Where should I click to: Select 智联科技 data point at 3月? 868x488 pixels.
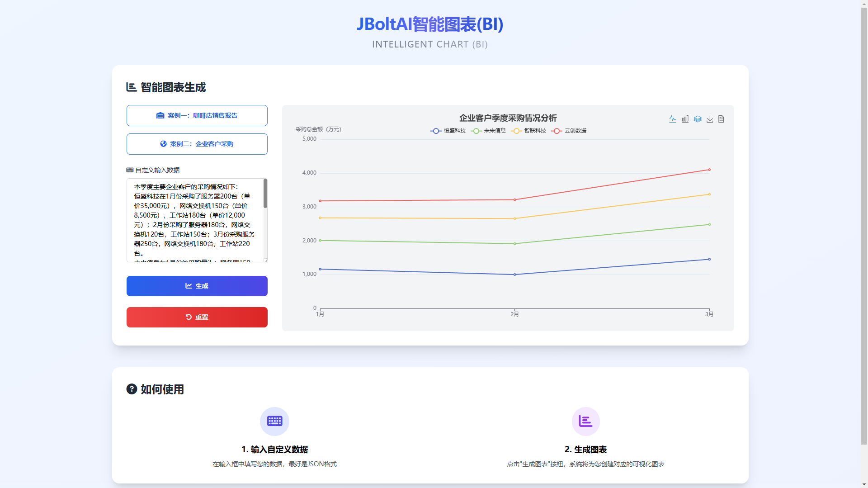[709, 194]
